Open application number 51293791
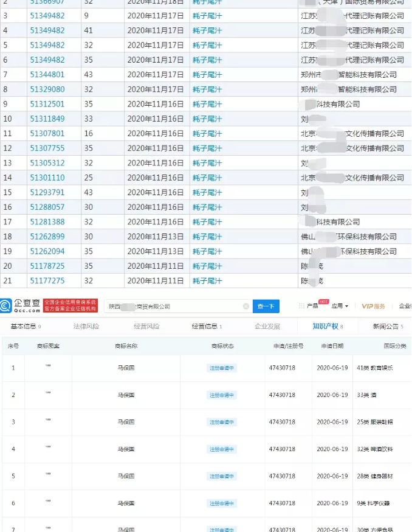 pyautogui.click(x=47, y=192)
